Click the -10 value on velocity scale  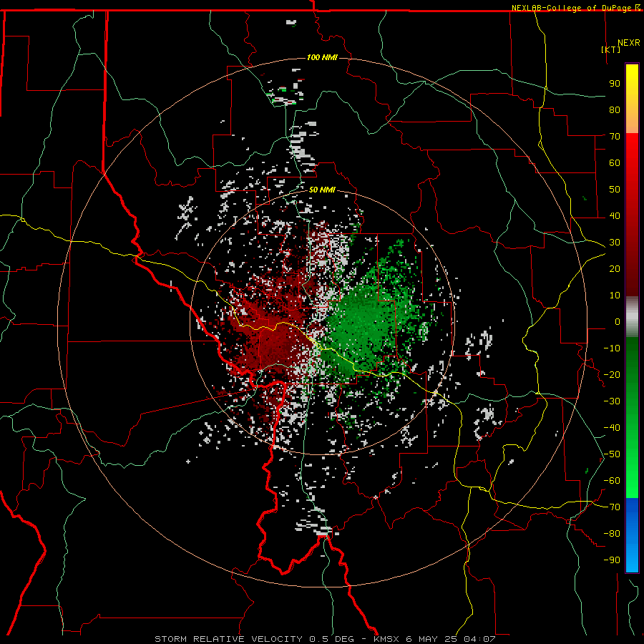click(612, 348)
